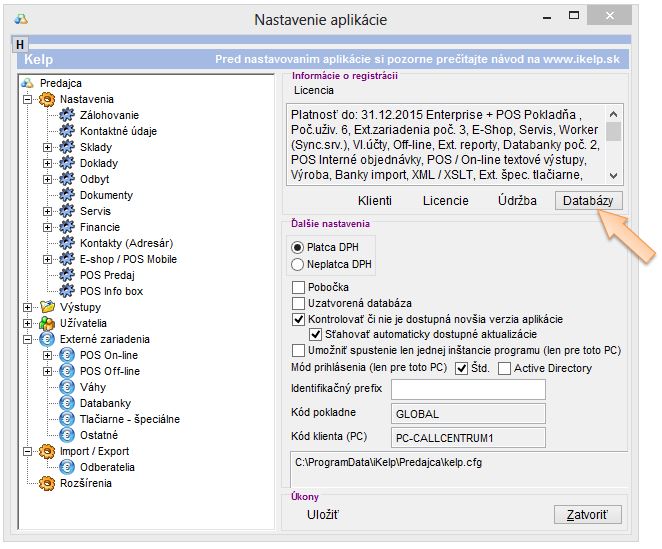662x549 pixels.
Task: Enable the Pobočka checkbox
Action: 298,287
